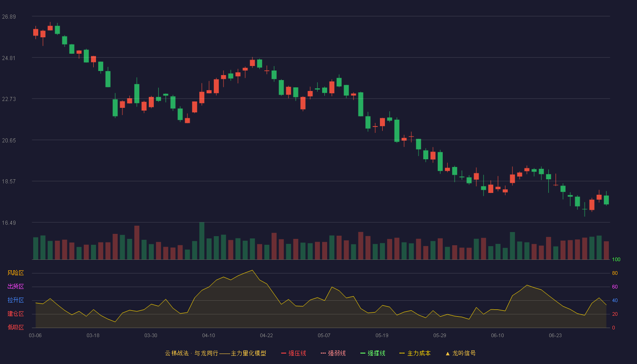Click the tall red volume bar after 03-18
The image size is (637, 364).
click(137, 243)
